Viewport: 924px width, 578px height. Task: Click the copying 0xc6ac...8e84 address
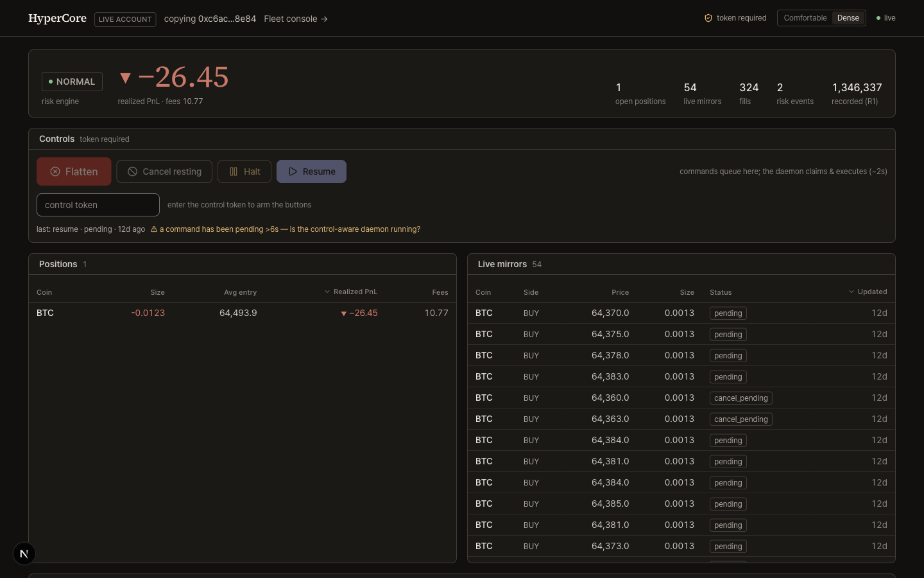210,19
